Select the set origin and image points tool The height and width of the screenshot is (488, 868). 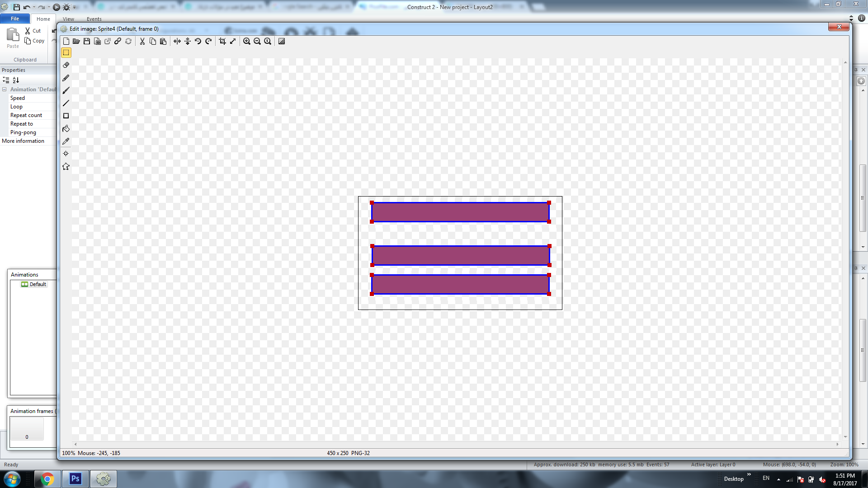pos(66,154)
